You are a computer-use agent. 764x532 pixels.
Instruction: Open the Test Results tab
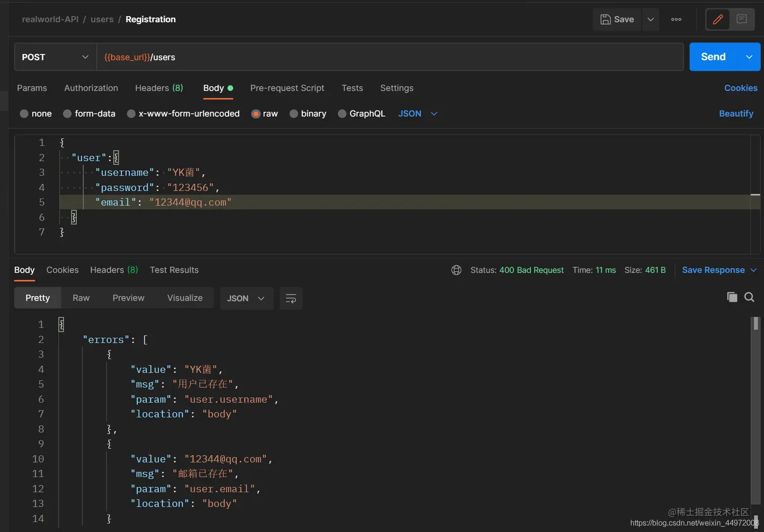(x=174, y=270)
